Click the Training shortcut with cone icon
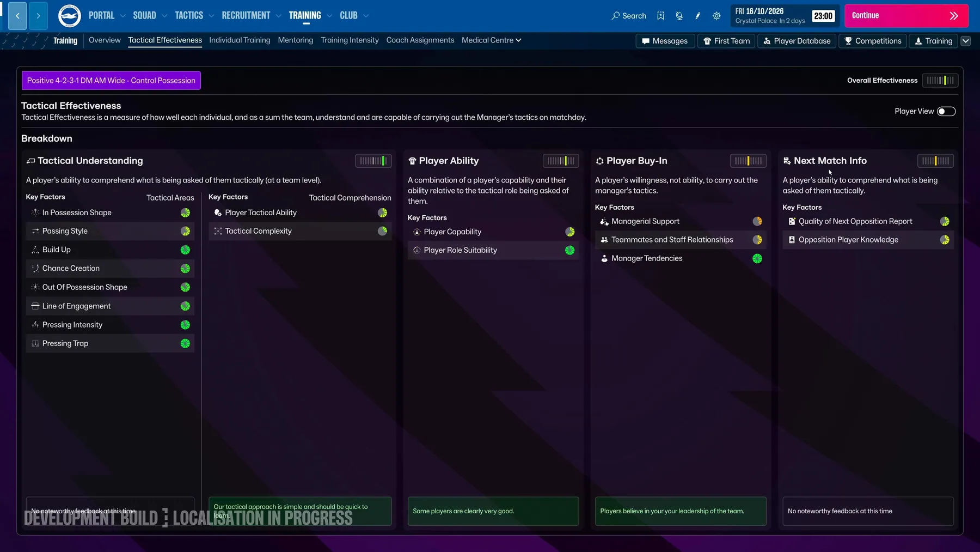The width and height of the screenshot is (980, 552). click(933, 41)
